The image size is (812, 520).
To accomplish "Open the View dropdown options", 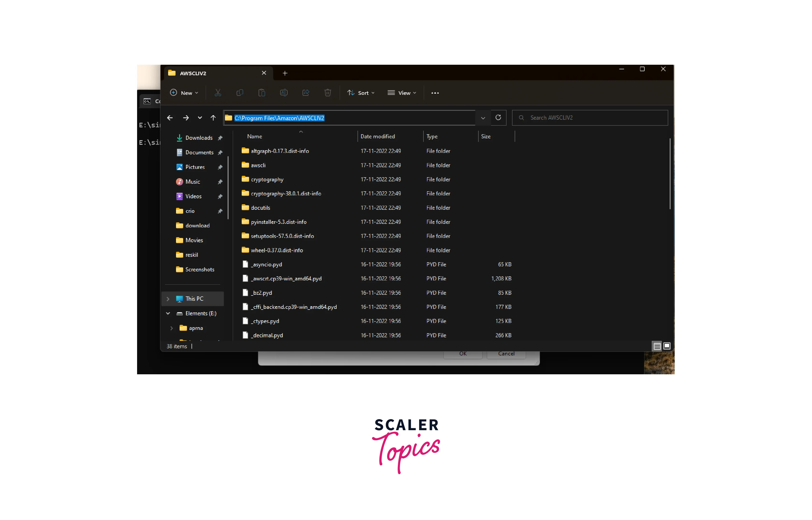I will point(402,92).
